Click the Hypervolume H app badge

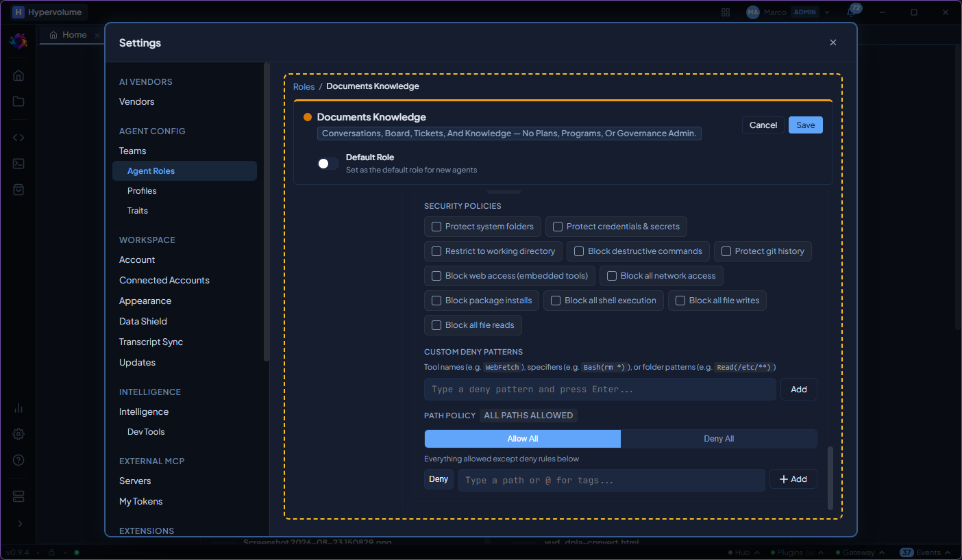[x=18, y=12]
